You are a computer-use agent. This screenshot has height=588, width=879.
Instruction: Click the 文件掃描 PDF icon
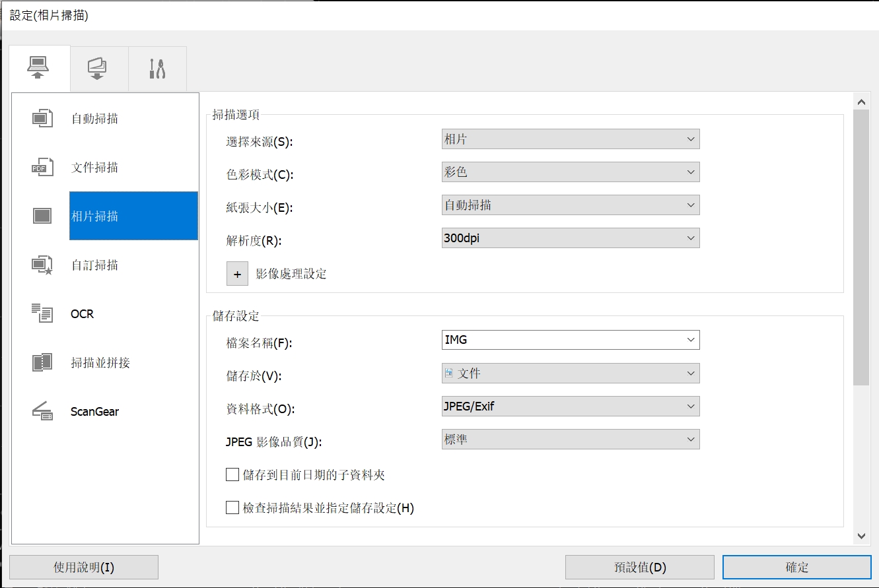pos(42,168)
